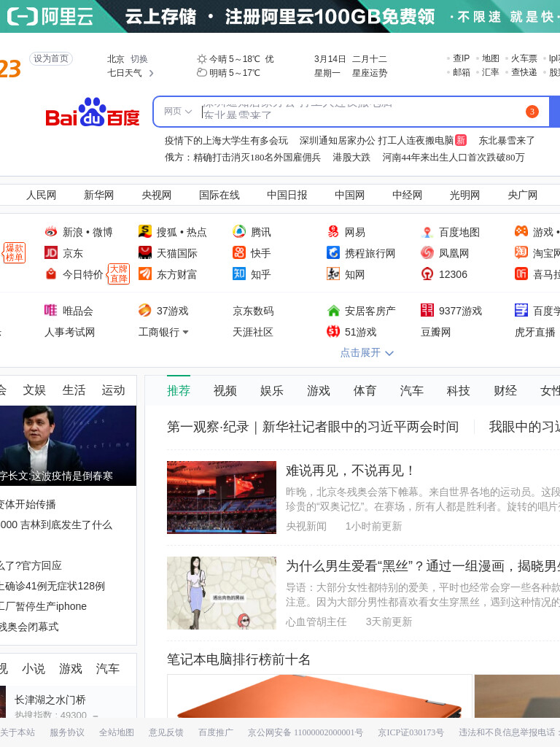Click the Baidu Scholar 百度学术 icon
Screen dimensions: 560x747
pyautogui.click(x=521, y=310)
